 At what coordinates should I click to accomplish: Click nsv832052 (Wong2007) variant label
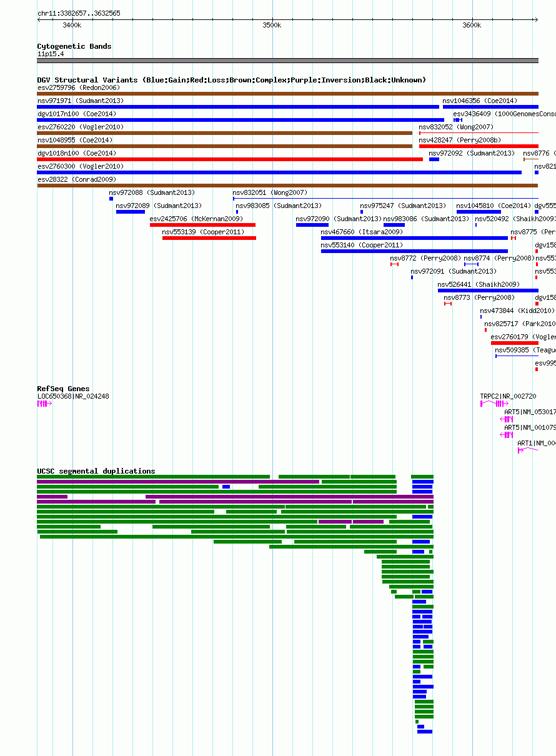pos(456,127)
